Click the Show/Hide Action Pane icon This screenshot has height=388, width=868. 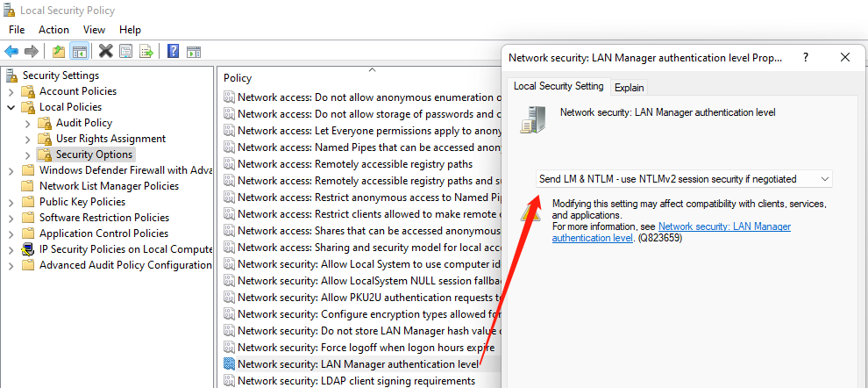click(x=194, y=51)
